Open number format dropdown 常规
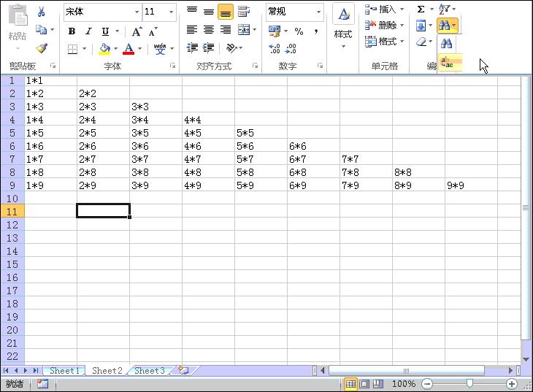533x392 pixels. 318,12
